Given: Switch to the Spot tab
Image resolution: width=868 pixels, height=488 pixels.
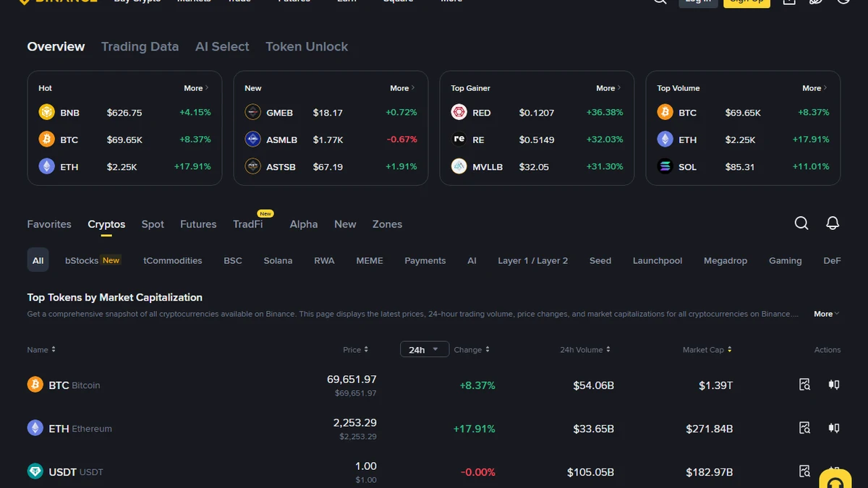Looking at the screenshot, I should [x=153, y=224].
